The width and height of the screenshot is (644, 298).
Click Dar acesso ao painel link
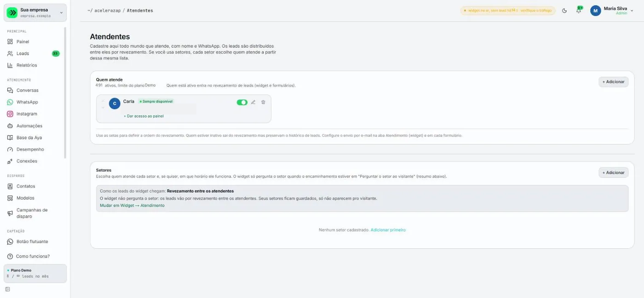[x=144, y=116]
